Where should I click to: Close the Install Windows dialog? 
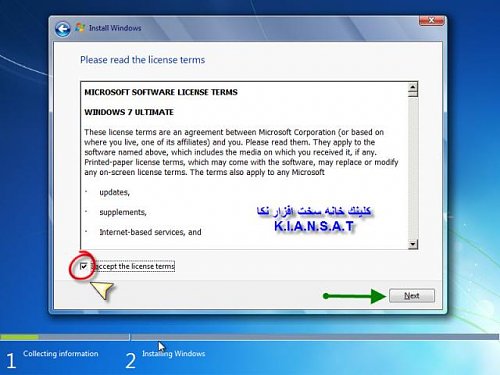pyautogui.click(x=431, y=21)
